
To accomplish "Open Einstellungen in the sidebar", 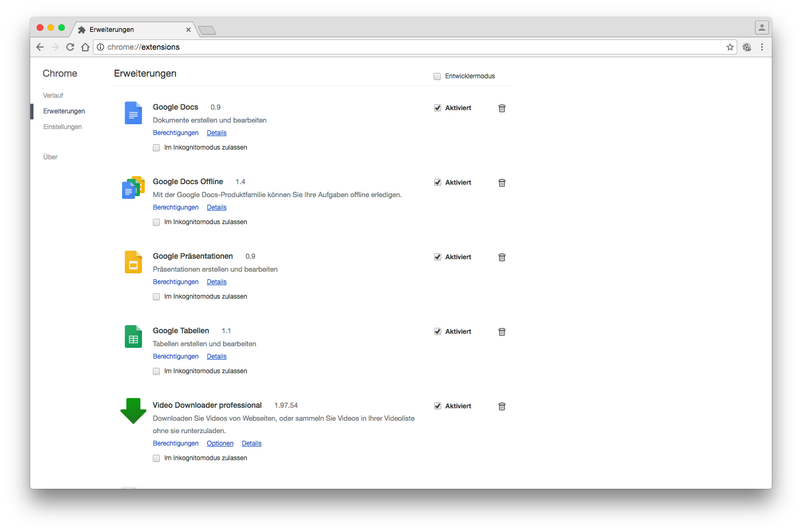I will click(63, 127).
